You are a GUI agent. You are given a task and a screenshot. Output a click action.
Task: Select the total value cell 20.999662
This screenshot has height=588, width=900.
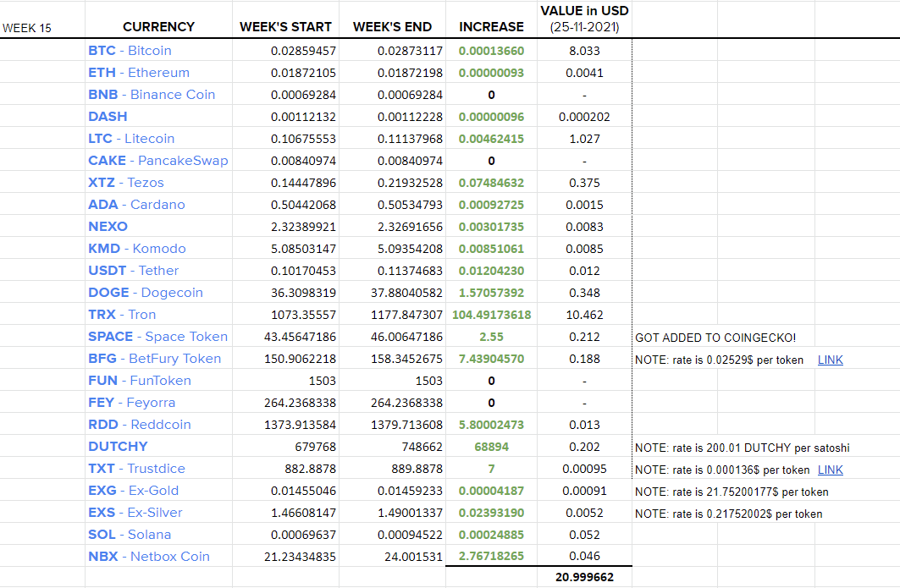pos(584,577)
